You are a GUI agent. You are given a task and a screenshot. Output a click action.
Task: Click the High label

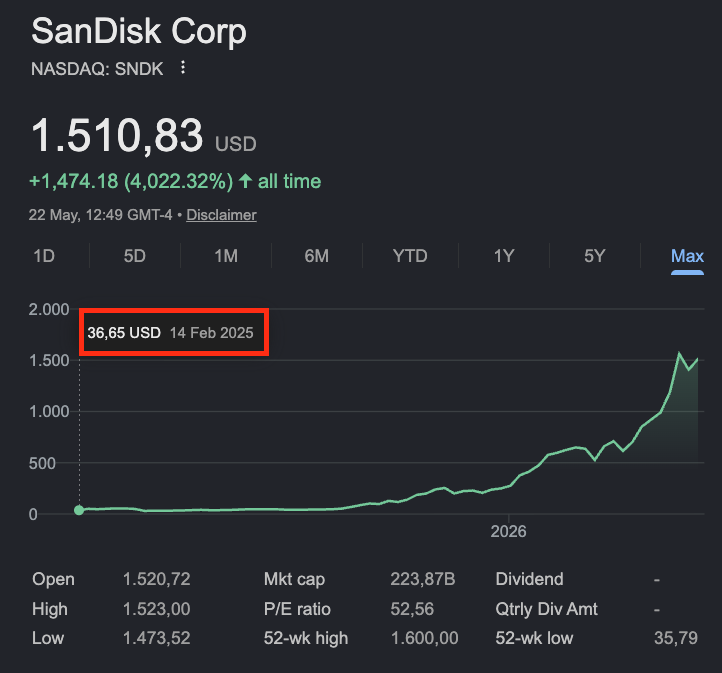point(50,609)
